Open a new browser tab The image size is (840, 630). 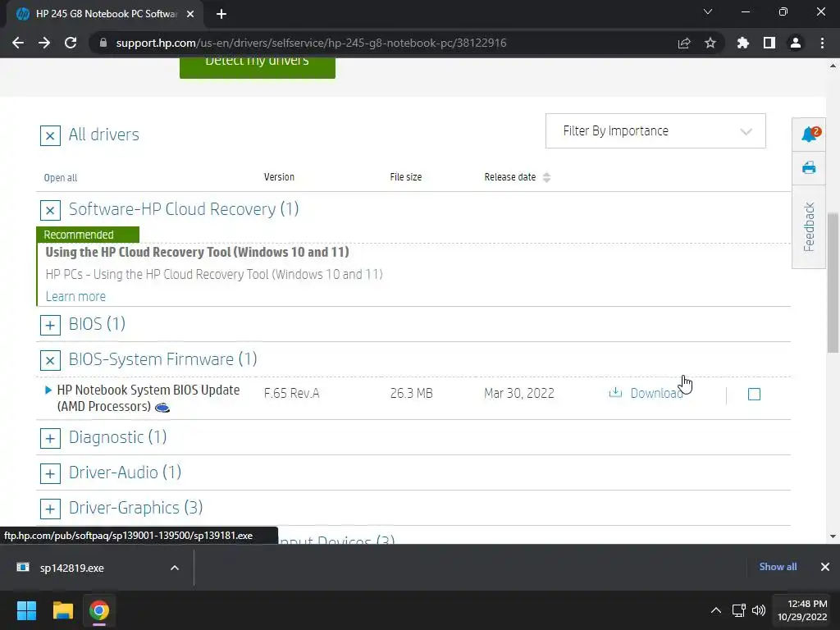pyautogui.click(x=221, y=14)
